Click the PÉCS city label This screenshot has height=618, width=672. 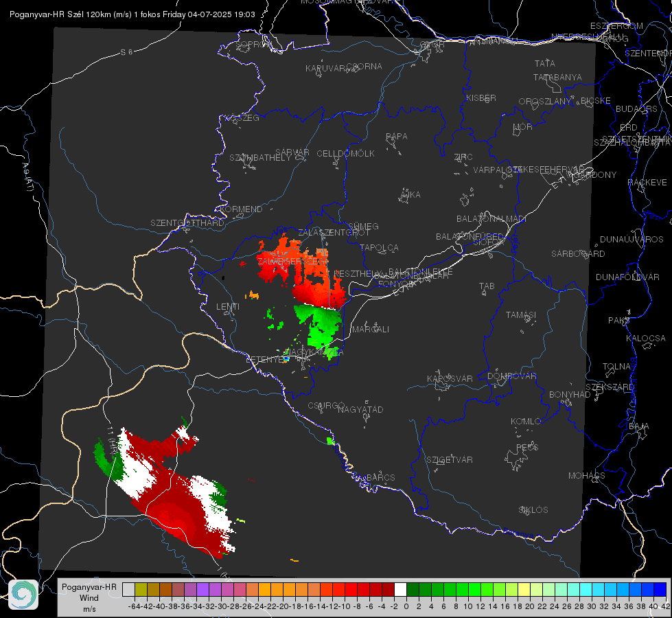click(526, 447)
